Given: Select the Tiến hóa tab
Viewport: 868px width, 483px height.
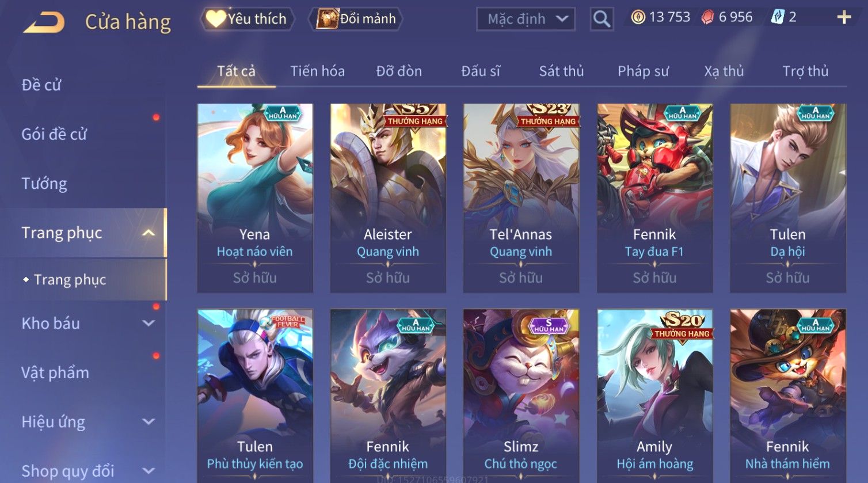Looking at the screenshot, I should [x=317, y=71].
